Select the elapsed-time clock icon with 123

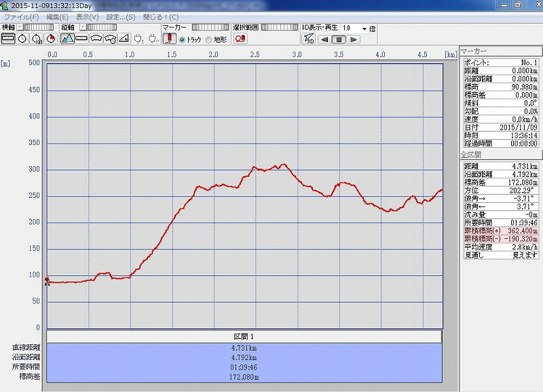(37, 39)
